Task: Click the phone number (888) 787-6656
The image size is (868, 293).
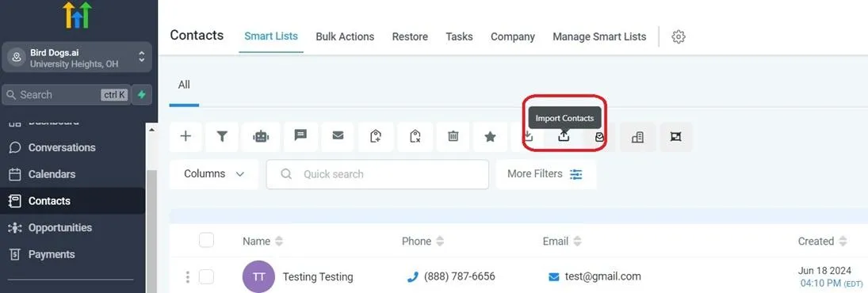Action: coord(460,276)
